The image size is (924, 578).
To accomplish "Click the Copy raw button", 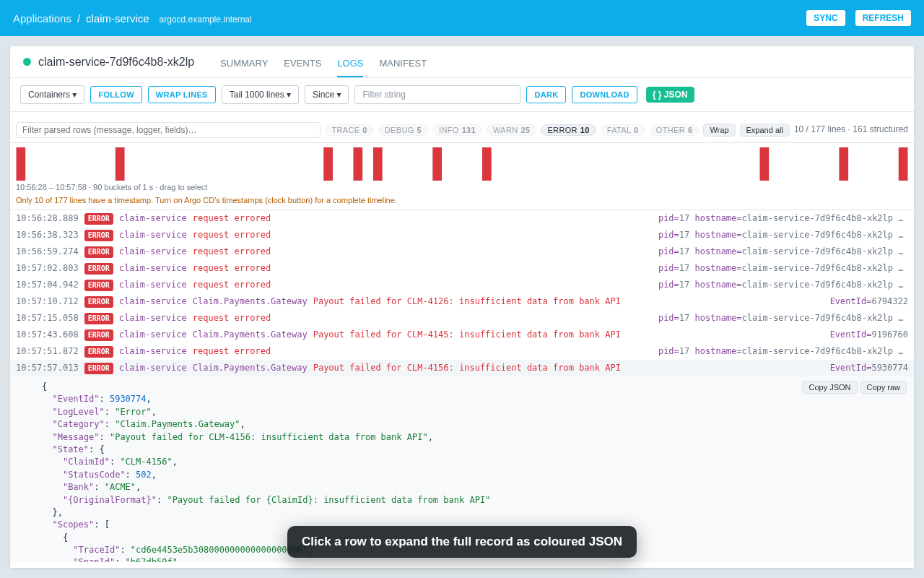I will click(884, 387).
